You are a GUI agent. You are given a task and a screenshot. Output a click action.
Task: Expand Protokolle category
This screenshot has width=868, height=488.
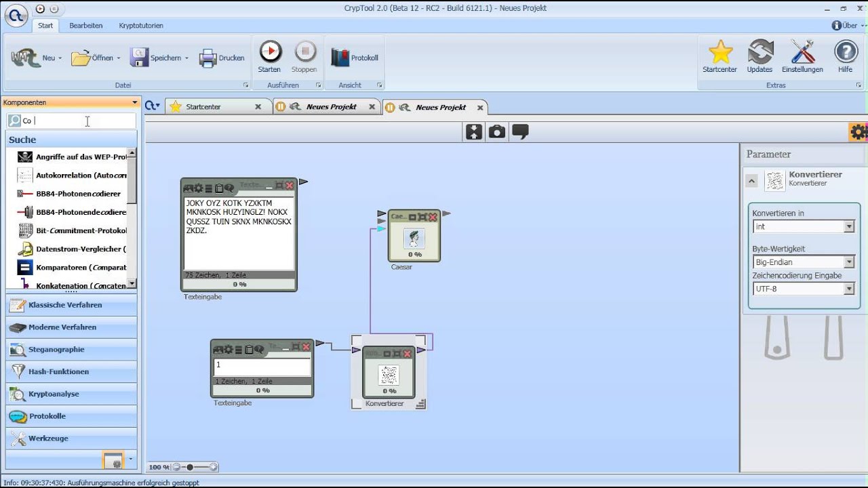71,416
